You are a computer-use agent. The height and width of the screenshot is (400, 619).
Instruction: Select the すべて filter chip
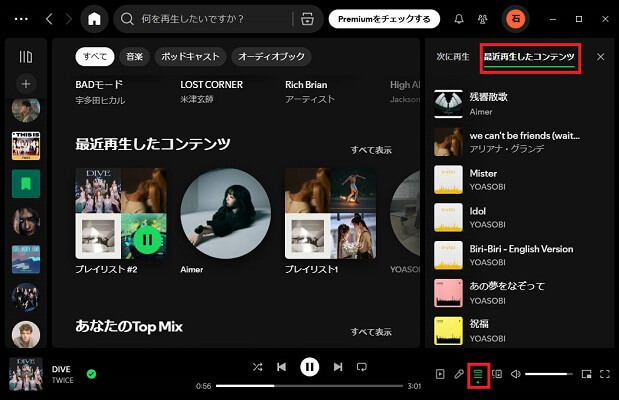pos(95,56)
